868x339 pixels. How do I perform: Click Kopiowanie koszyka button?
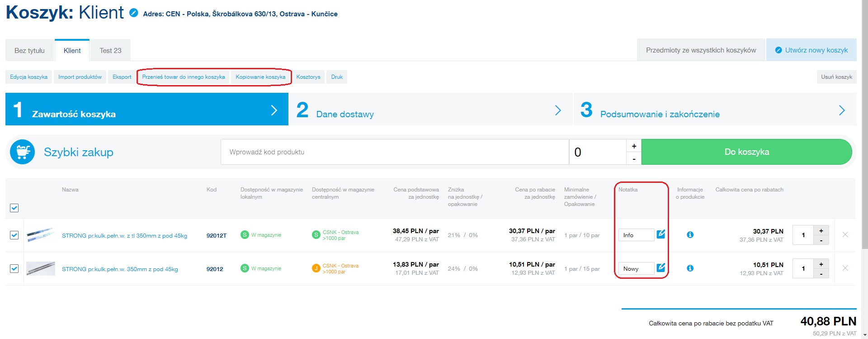click(260, 77)
